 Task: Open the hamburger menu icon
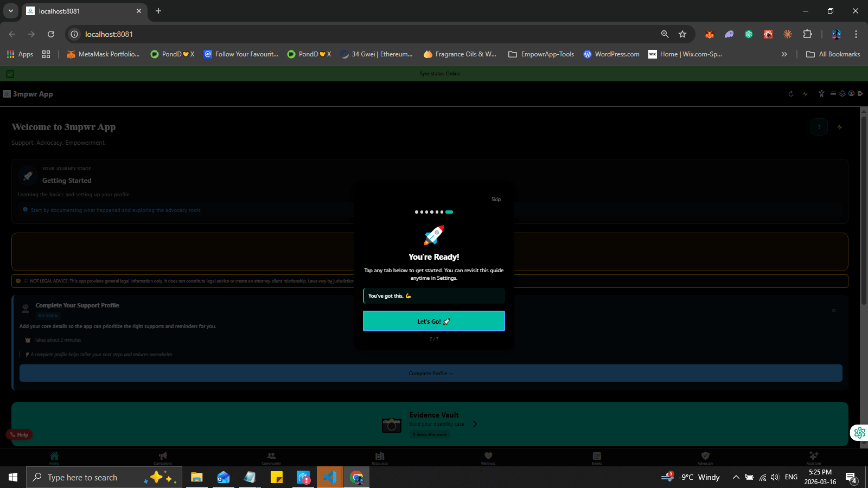[833, 93]
